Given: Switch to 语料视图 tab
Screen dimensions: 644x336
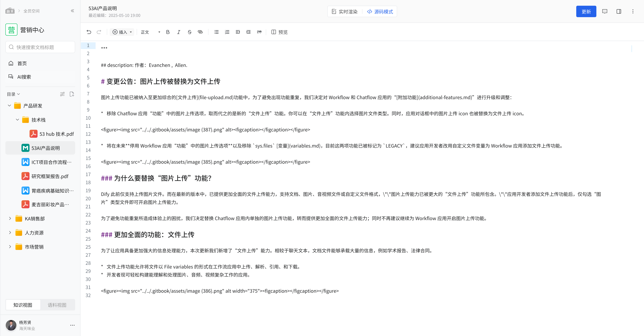Looking at the screenshot, I should tap(57, 305).
